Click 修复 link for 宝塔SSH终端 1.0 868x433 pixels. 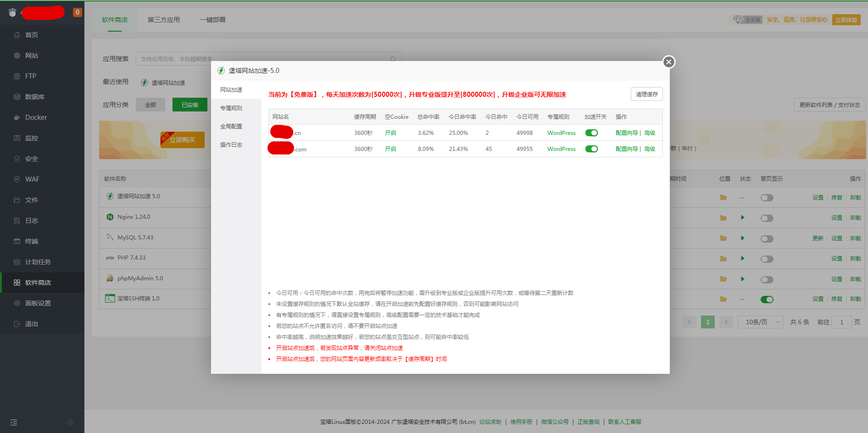(x=837, y=299)
